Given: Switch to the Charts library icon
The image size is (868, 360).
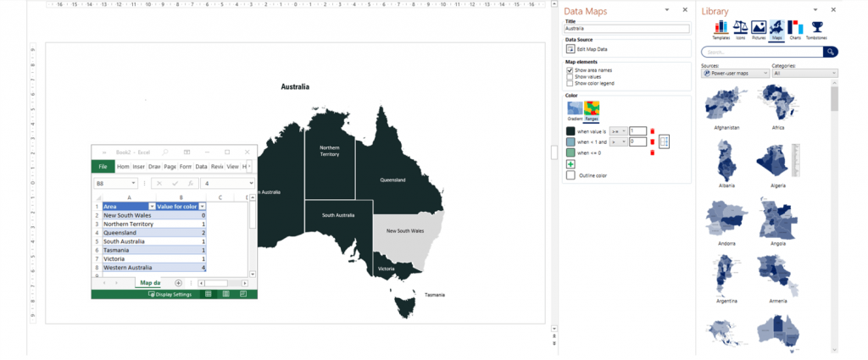Looking at the screenshot, I should tap(795, 28).
